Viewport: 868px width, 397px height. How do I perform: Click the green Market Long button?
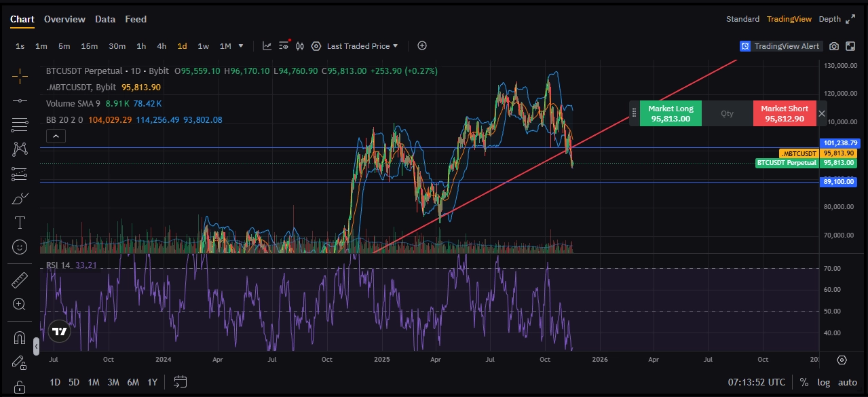tap(671, 113)
